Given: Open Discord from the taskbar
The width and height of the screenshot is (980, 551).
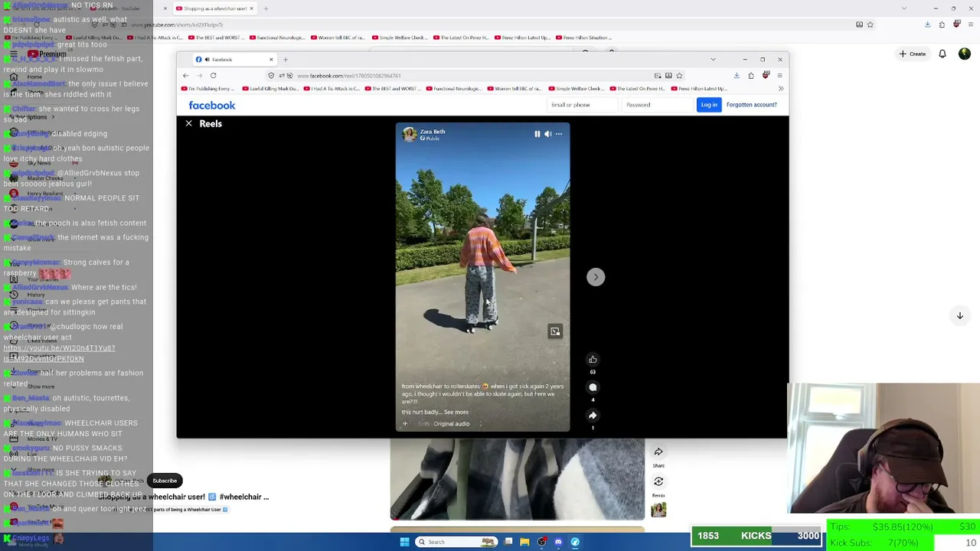Looking at the screenshot, I should pos(558,542).
